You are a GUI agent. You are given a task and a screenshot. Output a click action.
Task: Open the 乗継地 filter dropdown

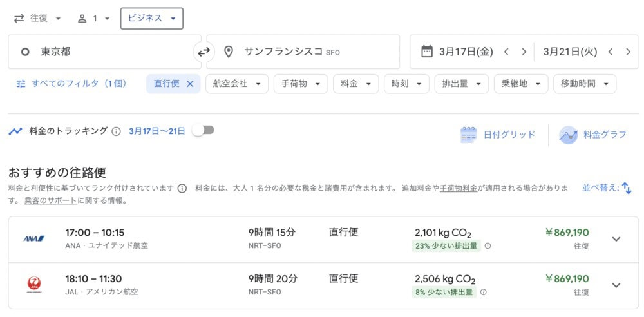click(x=521, y=84)
